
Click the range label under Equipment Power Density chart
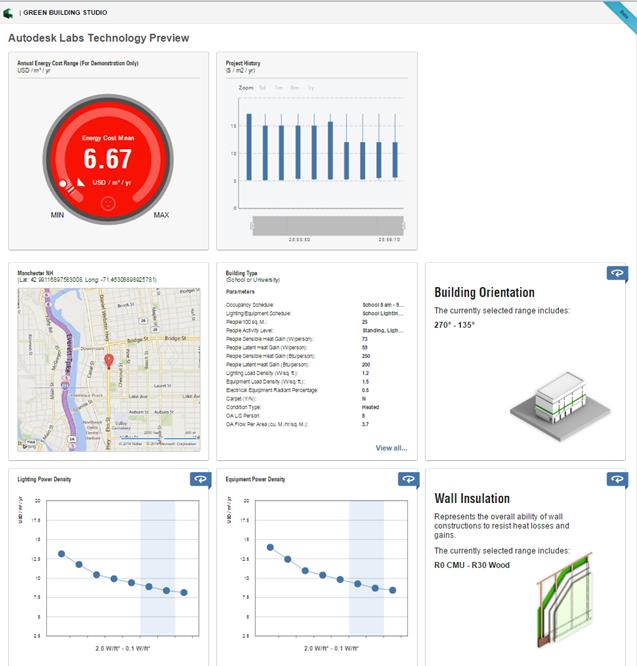[x=331, y=649]
